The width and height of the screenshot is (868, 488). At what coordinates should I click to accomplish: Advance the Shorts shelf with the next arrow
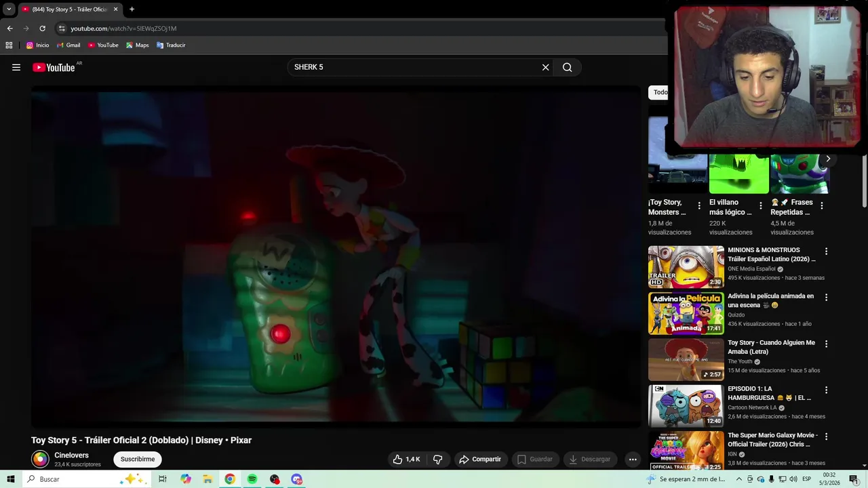(828, 159)
